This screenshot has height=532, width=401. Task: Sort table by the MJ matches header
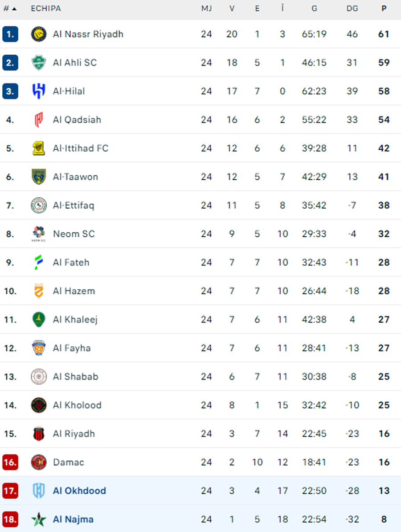[x=206, y=8]
